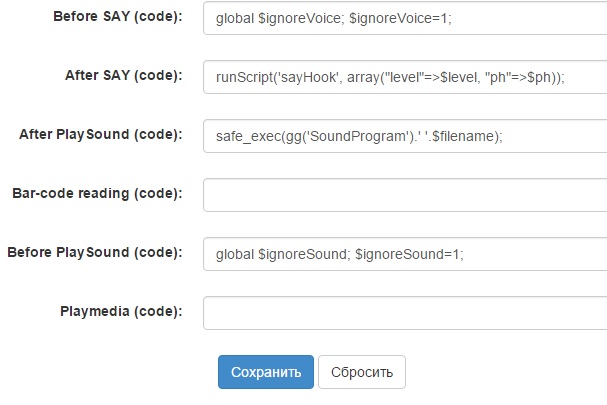This screenshot has width=607, height=405.
Task: Click the After SAY (code) label
Action: pyautogui.click(x=124, y=76)
